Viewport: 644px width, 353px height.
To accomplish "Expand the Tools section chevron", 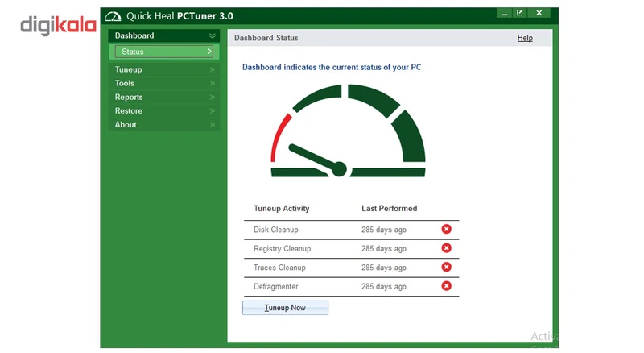I will tap(213, 84).
